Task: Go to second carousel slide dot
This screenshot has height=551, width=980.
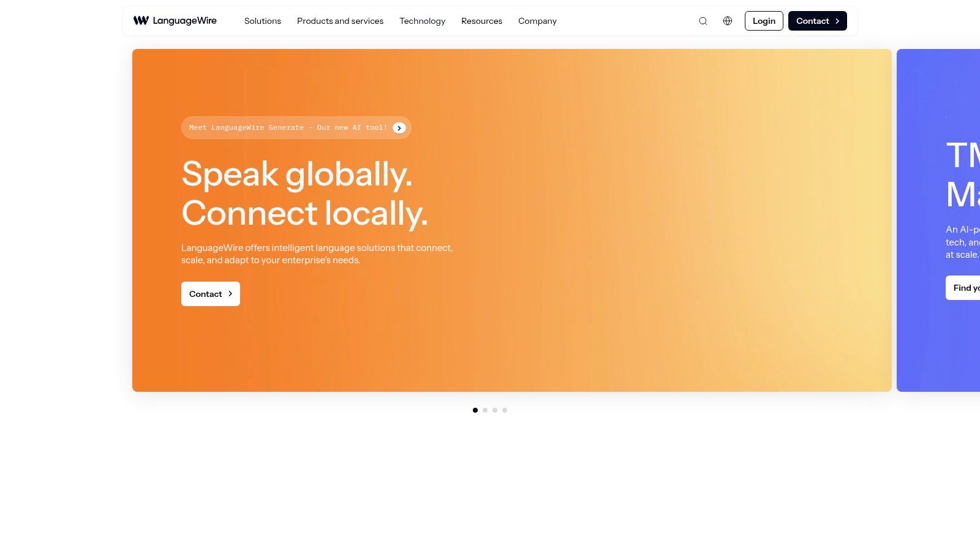Action: tap(485, 410)
